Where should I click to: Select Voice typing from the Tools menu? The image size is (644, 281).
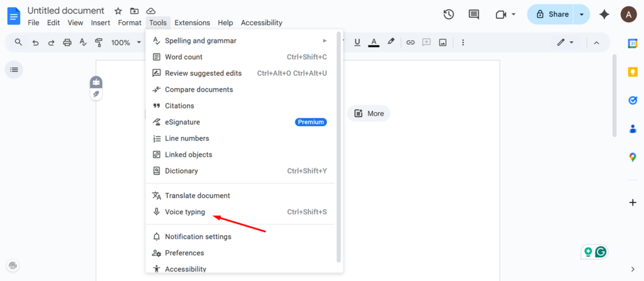tap(185, 212)
